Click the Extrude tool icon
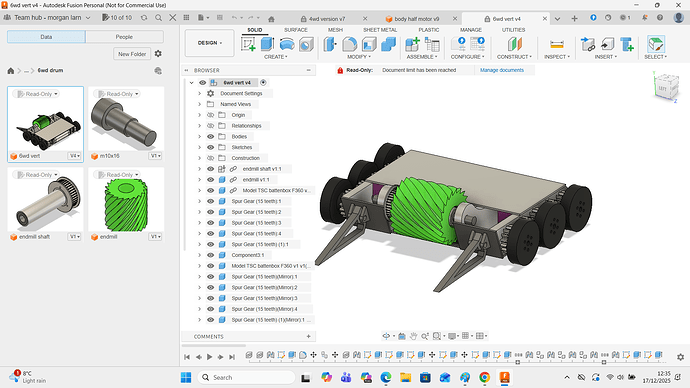Viewport: 690px width, 388px height. click(267, 44)
